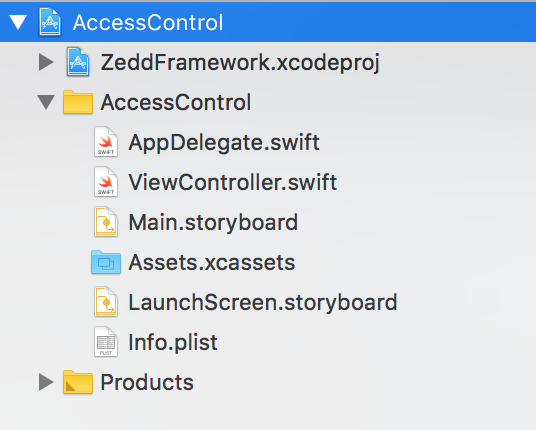This screenshot has width=536, height=430.
Task: Expand the Products group triangle
Action: coord(46,382)
